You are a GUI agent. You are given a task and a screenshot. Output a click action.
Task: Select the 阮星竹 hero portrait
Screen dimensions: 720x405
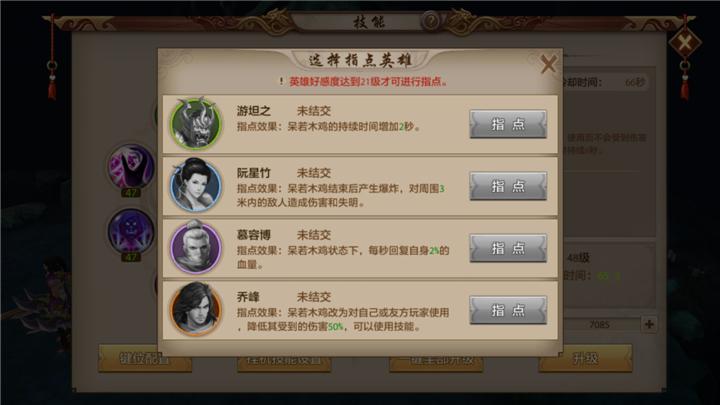click(x=196, y=186)
